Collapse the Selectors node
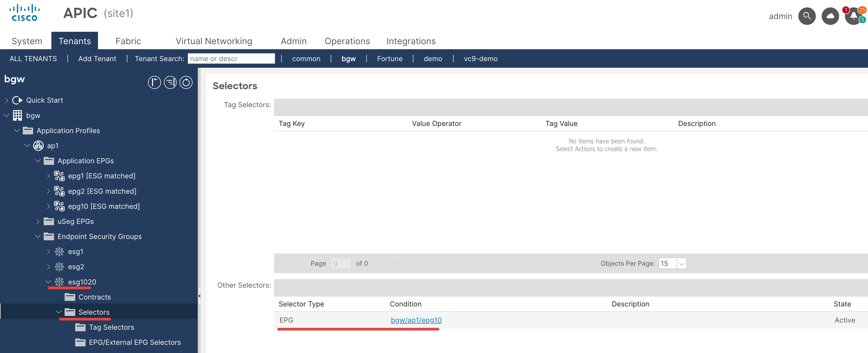 click(x=59, y=312)
